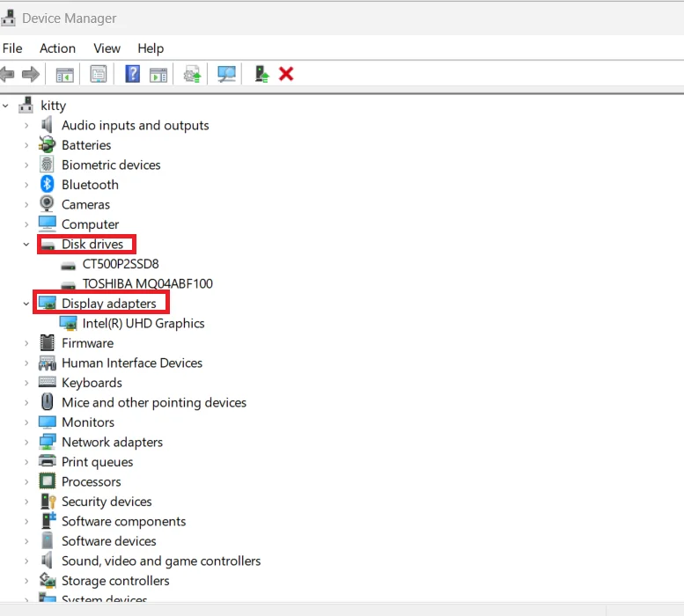Select the Storage controllers label

click(115, 581)
